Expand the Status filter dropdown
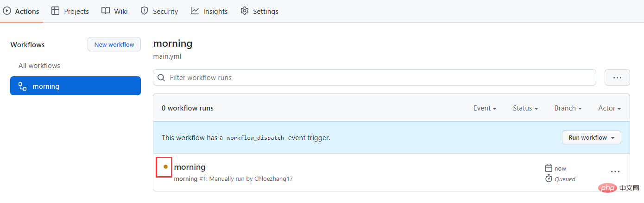The image size is (644, 203). click(525, 108)
